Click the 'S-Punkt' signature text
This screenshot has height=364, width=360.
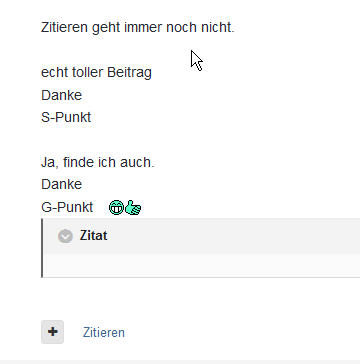pos(66,117)
